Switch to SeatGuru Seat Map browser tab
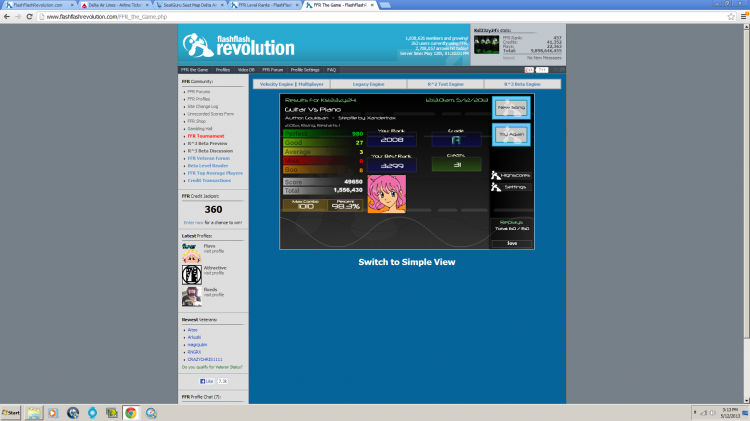Image resolution: width=750 pixels, height=421 pixels. point(190,5)
